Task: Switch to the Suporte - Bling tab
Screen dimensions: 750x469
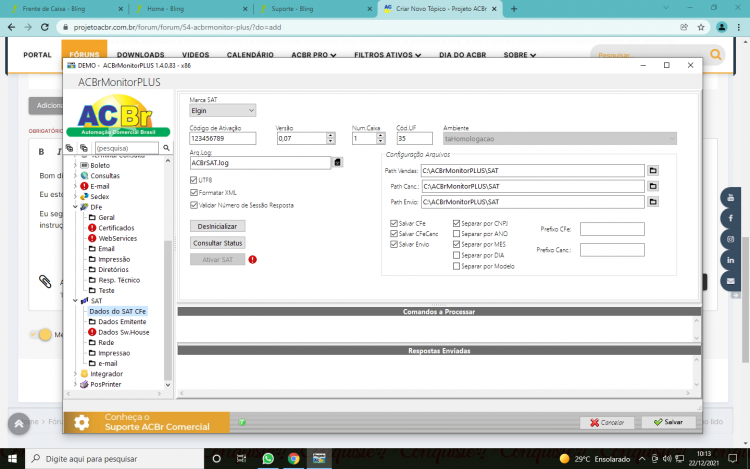Action: click(x=316, y=9)
